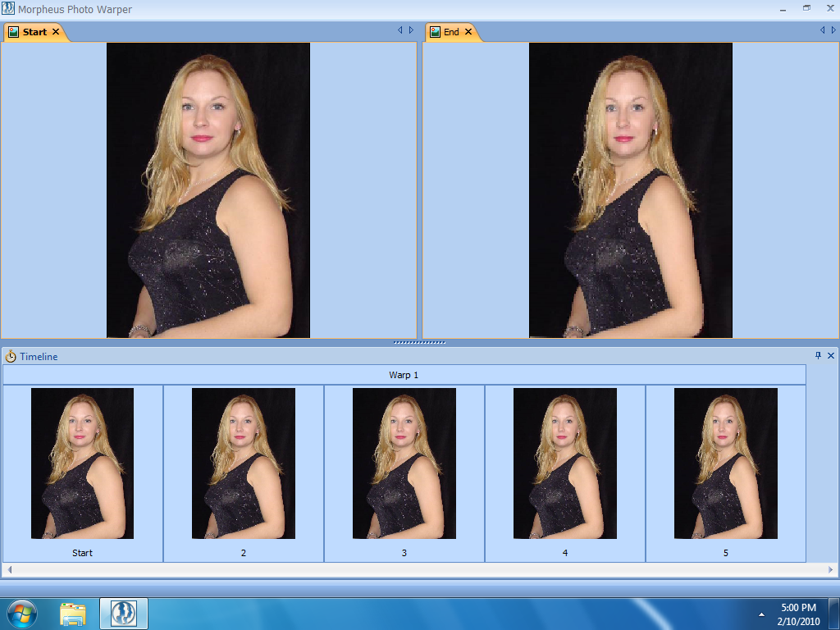This screenshot has width=840, height=630.
Task: Close the End tab
Action: point(468,32)
